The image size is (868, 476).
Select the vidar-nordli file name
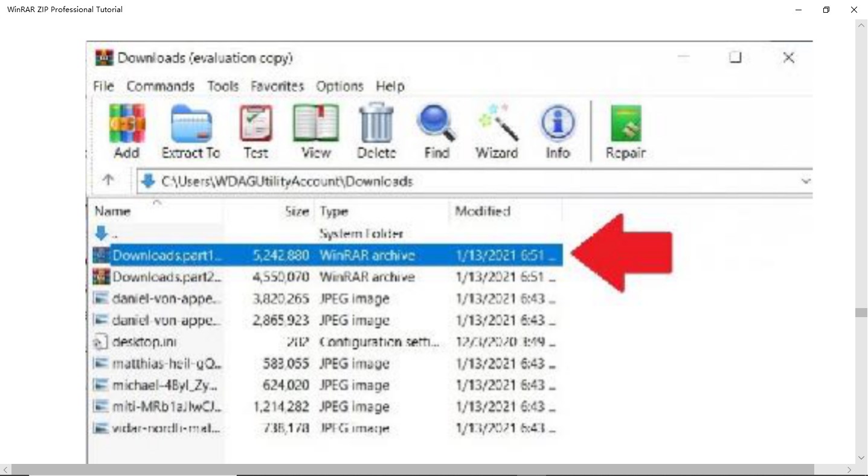pos(167,428)
